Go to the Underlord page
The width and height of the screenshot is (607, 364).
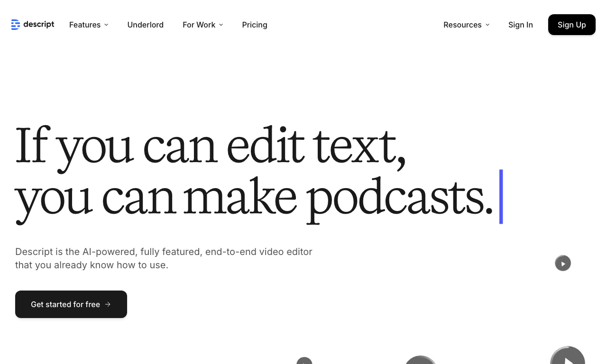(146, 25)
